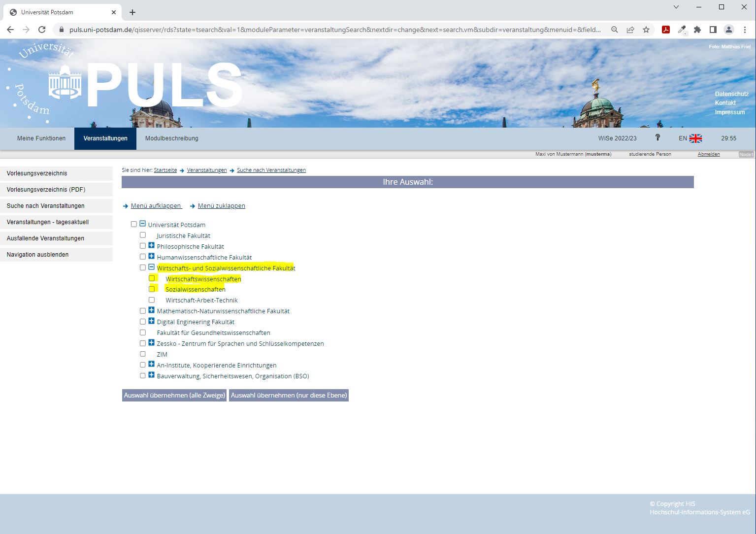Check Wirtschafts- und Sozialwissenschaftliche Fakultät checkbox
Image resolution: width=756 pixels, height=534 pixels.
pyautogui.click(x=143, y=267)
